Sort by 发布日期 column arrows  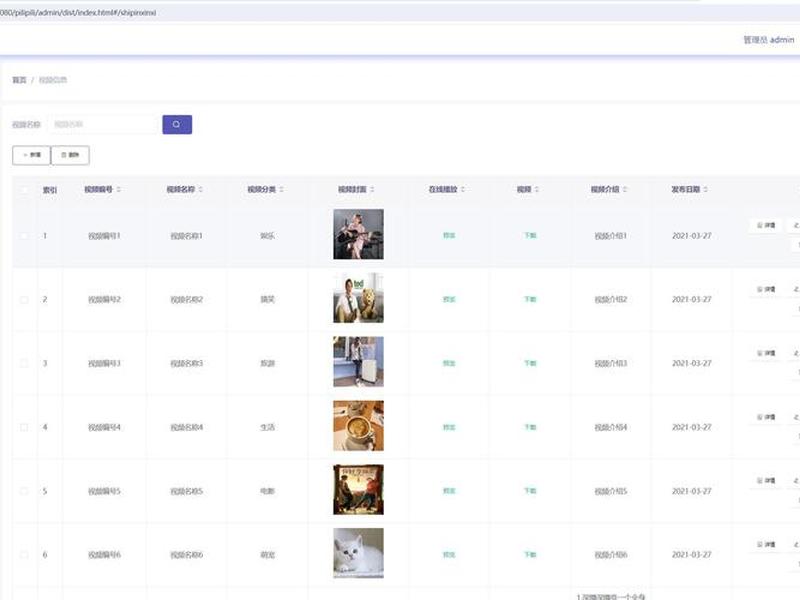point(706,189)
